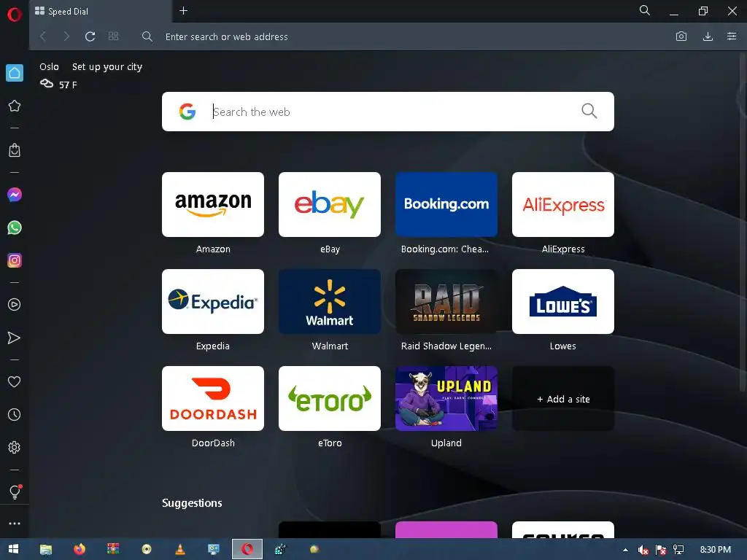Open the Player sidebar icon

tap(15, 305)
